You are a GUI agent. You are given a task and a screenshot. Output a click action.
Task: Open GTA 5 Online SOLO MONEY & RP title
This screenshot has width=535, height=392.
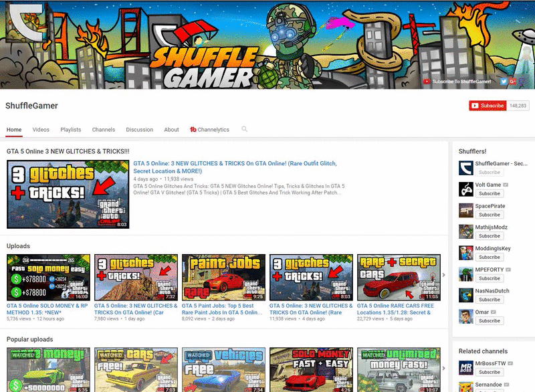[x=47, y=309]
